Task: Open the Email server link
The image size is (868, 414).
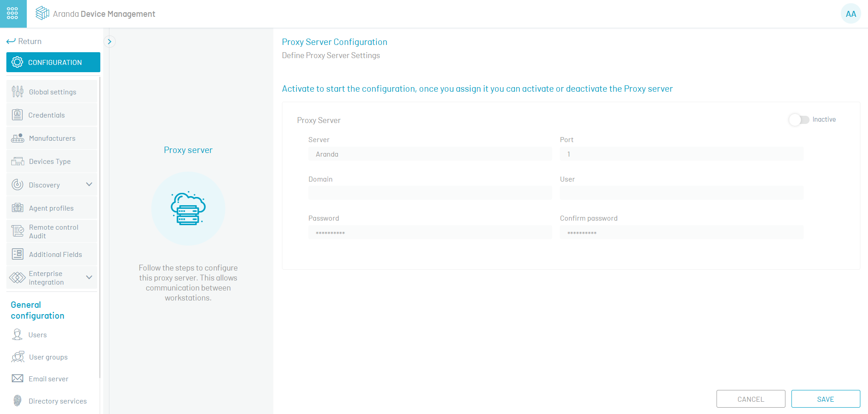Action: [49, 379]
